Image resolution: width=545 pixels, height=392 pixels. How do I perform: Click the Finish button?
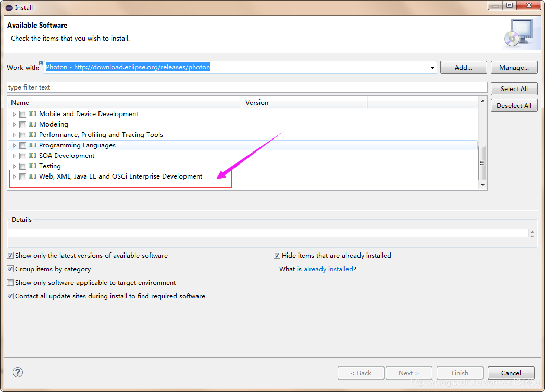[x=460, y=373]
